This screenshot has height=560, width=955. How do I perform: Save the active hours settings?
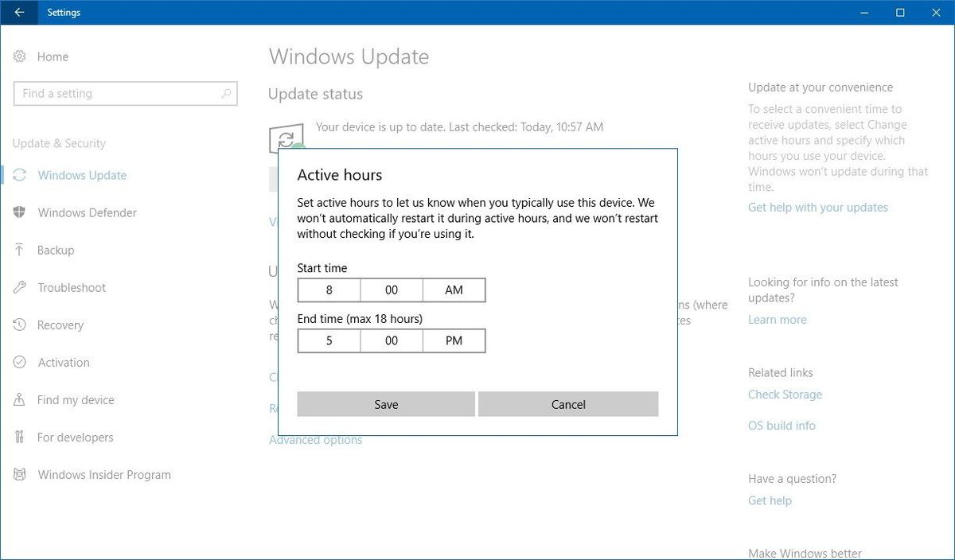click(385, 404)
